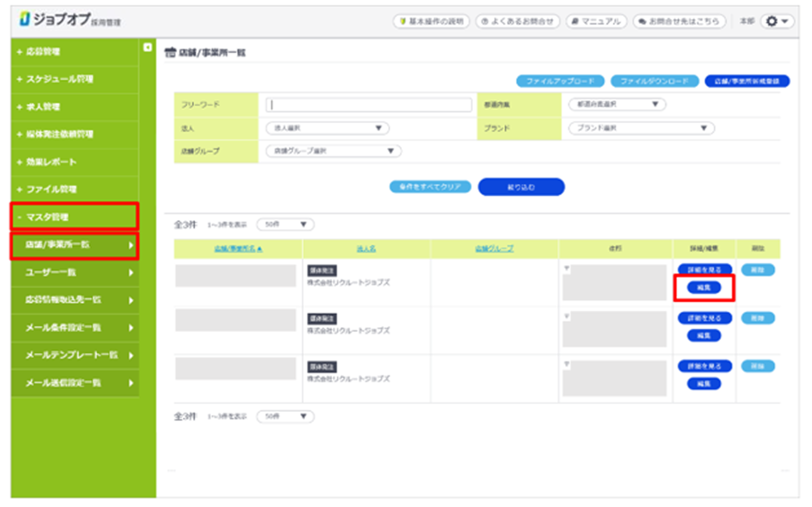
Task: Open top 50件 per-page dropdown
Action: (x=285, y=224)
